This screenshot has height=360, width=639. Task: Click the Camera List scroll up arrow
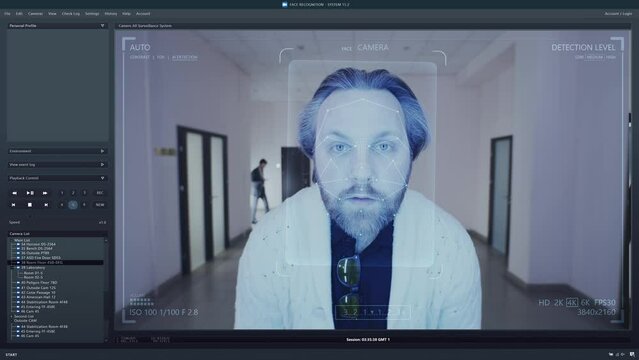pyautogui.click(x=106, y=241)
